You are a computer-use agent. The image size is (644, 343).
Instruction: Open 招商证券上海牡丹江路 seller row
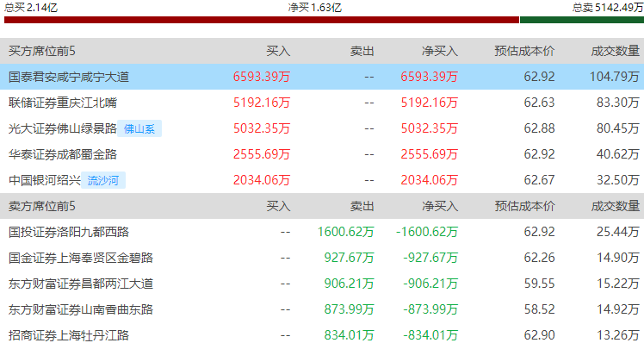click(x=322, y=334)
